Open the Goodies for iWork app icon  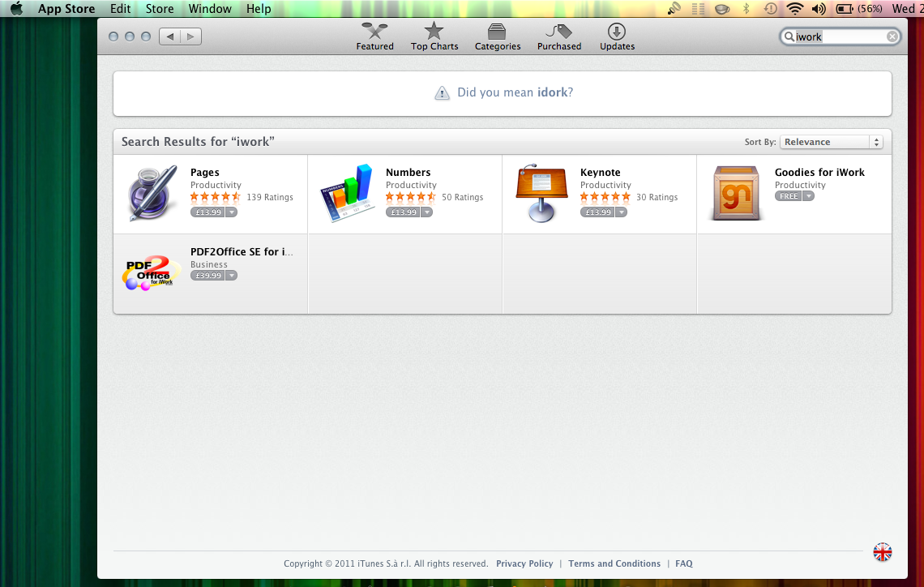735,193
